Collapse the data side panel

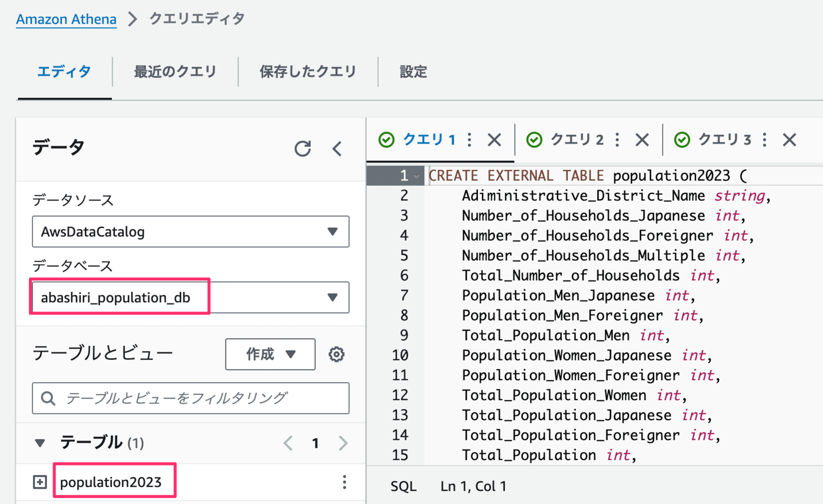click(337, 149)
